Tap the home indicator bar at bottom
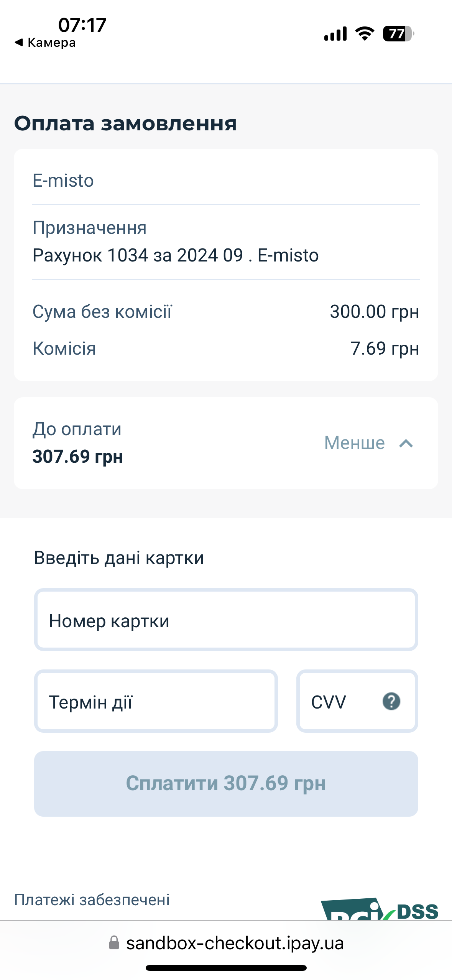The image size is (452, 980). pos(226,968)
